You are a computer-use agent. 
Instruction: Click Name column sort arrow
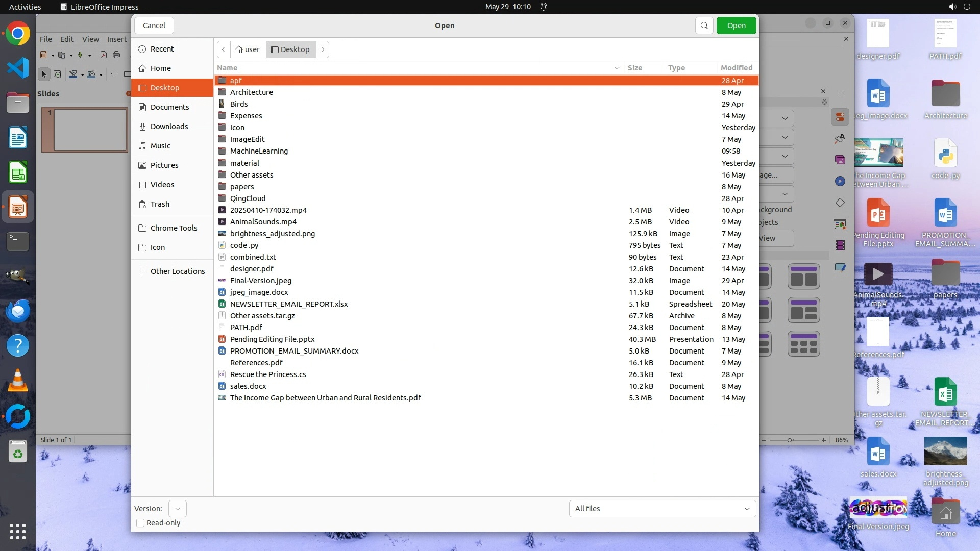click(617, 68)
